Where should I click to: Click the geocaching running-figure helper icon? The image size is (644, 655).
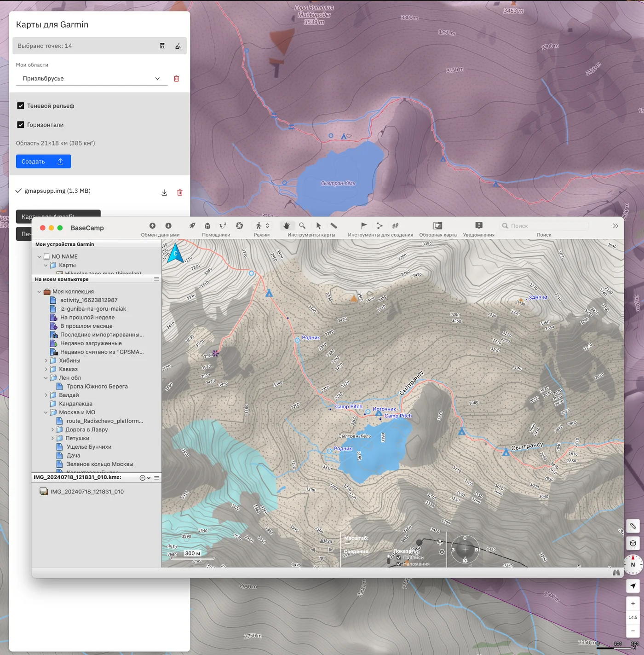223,226
